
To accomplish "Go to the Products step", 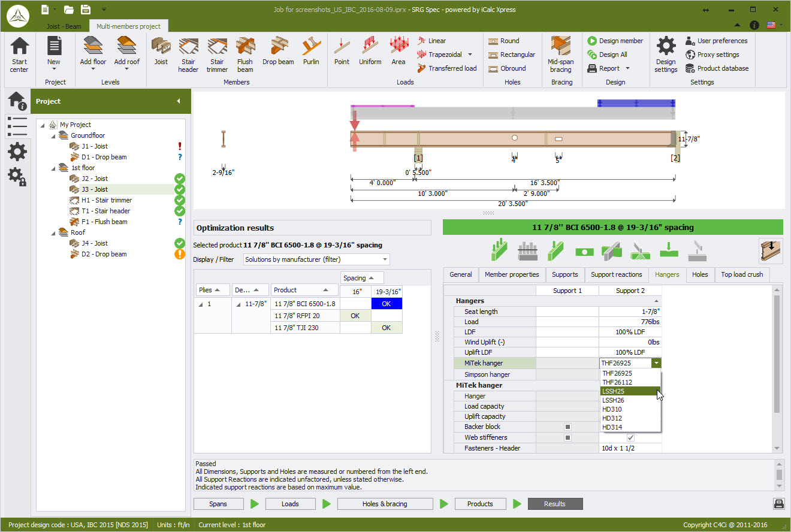I will tap(480, 504).
